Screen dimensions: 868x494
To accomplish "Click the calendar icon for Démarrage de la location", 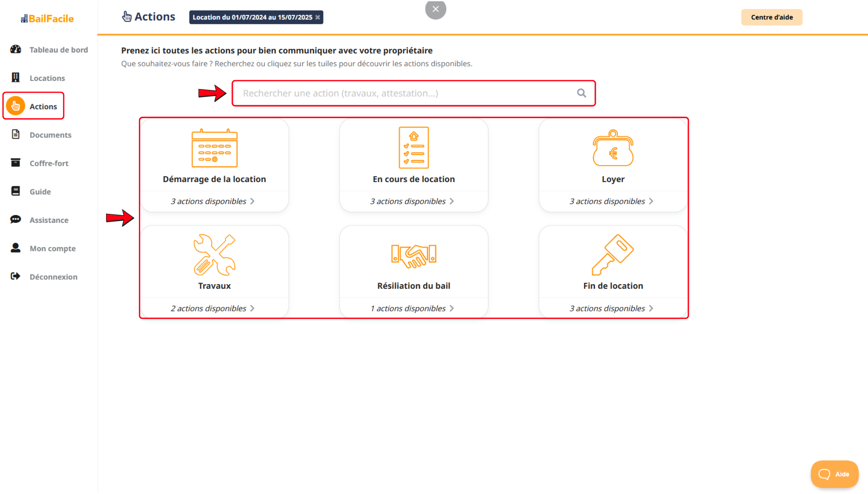I will point(215,148).
